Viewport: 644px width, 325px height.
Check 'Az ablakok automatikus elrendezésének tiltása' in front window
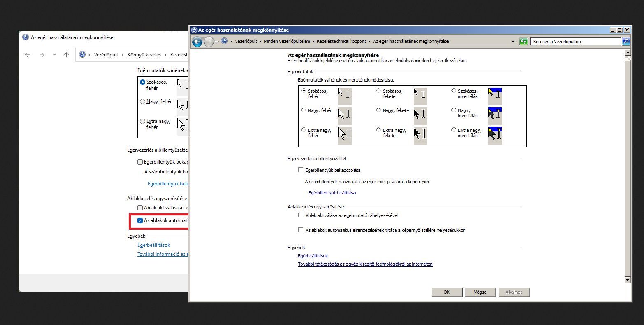tap(301, 230)
